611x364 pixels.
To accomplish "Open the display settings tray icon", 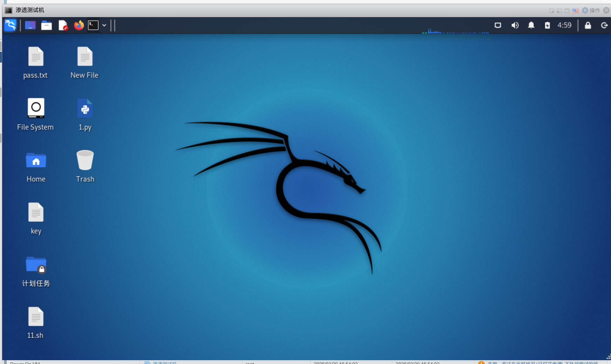I will pyautogui.click(x=498, y=25).
